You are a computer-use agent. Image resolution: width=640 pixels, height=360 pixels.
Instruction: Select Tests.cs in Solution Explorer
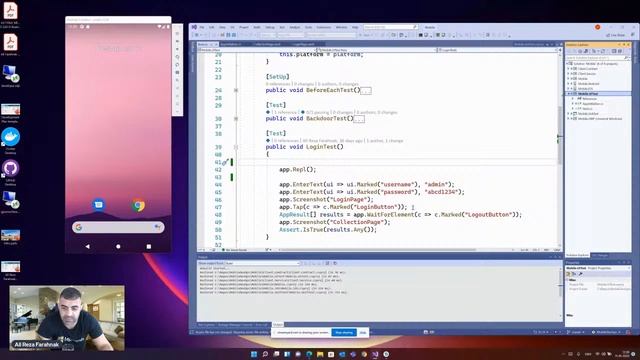587,109
